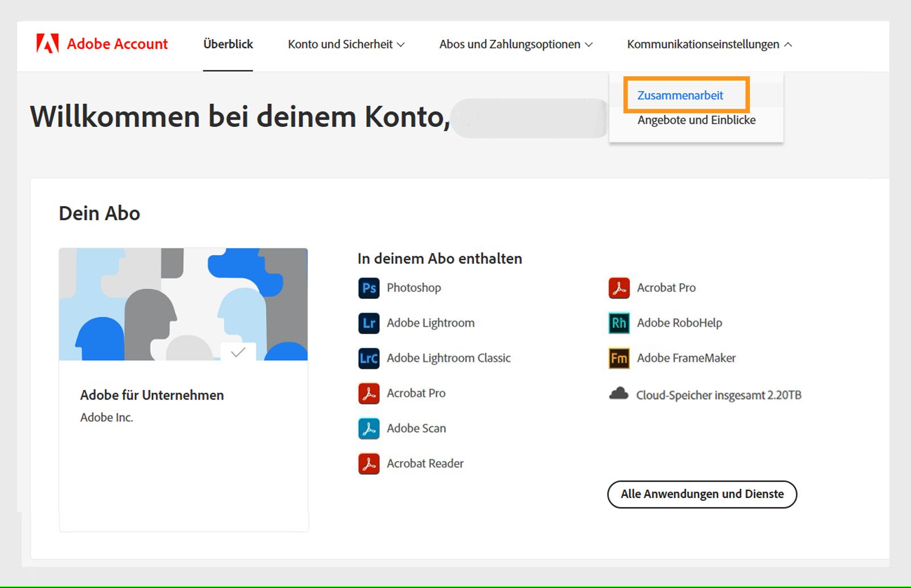Screen dimensions: 911x588
Task: Click the Adobe Inc. text
Action: (x=106, y=417)
